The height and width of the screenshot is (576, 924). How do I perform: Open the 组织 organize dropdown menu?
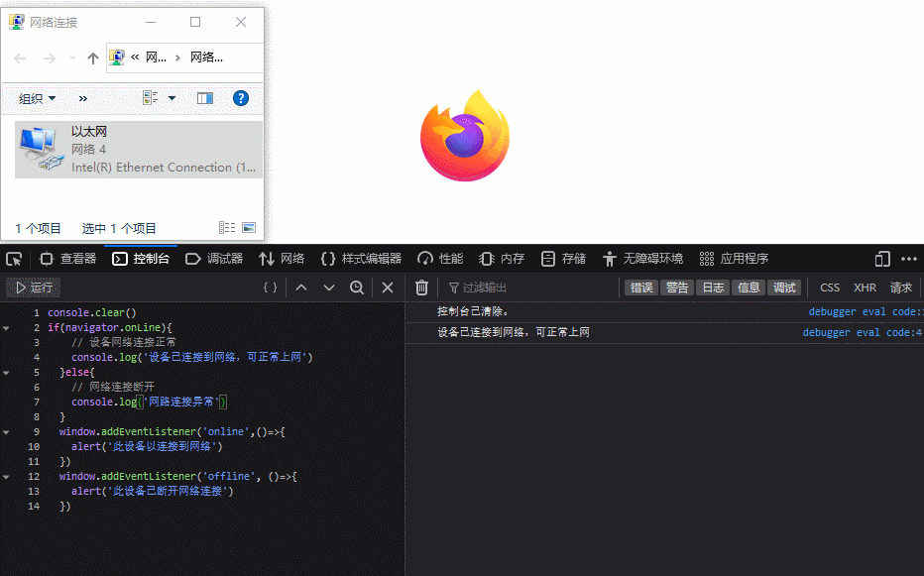click(37, 98)
